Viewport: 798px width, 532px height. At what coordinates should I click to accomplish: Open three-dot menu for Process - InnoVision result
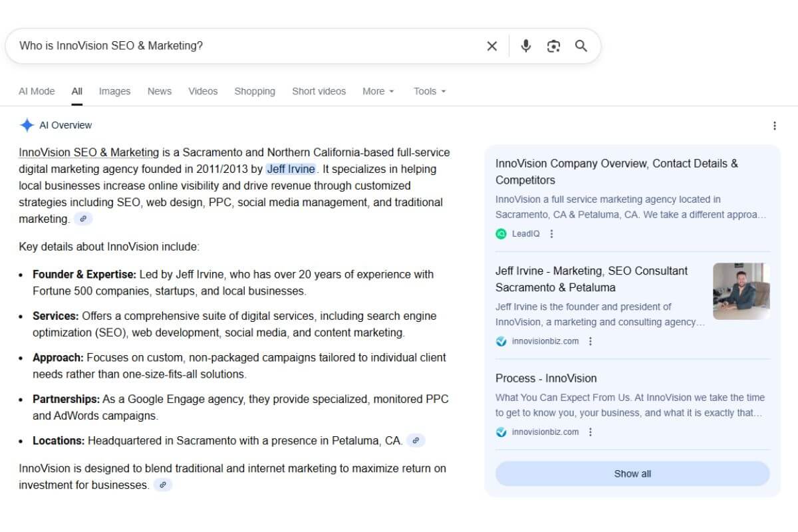(591, 432)
